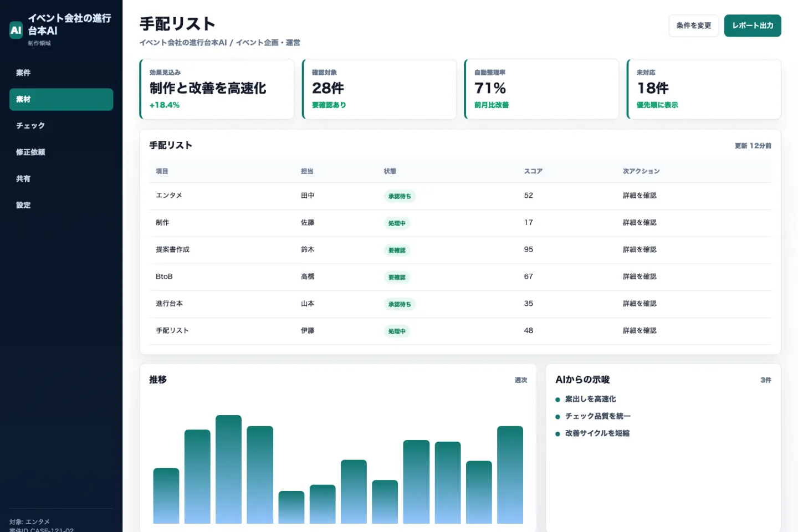Image resolution: width=798 pixels, height=532 pixels.
Task: Click the score 95 cell
Action: 529,250
